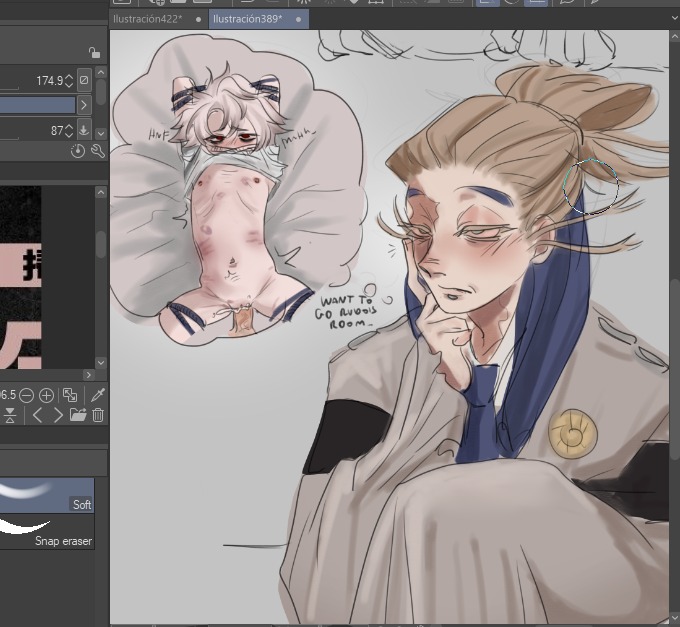Click the pen pressure settings icon beside 87

coord(84,130)
